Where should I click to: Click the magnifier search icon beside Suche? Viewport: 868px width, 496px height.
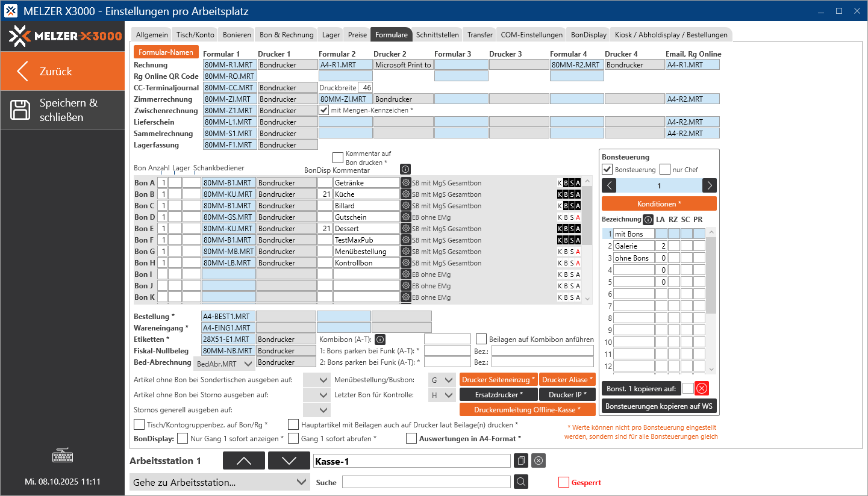coord(521,482)
